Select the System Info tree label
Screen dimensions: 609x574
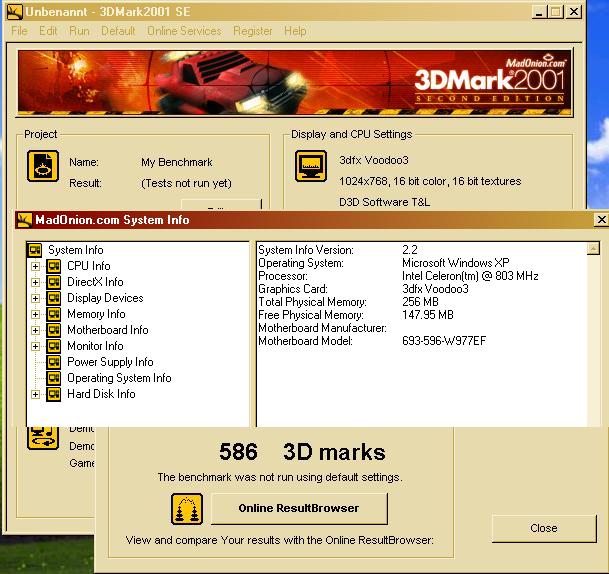[76, 250]
